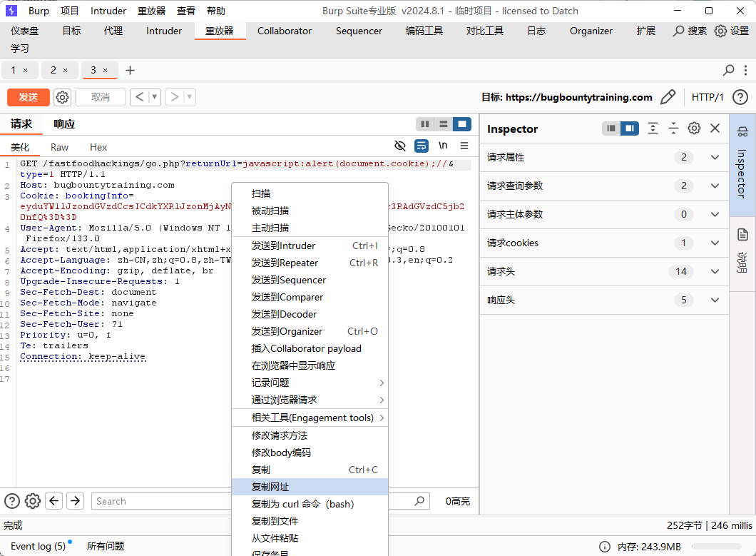
Task: Collapse all Inspector sections icon
Action: pyautogui.click(x=673, y=128)
